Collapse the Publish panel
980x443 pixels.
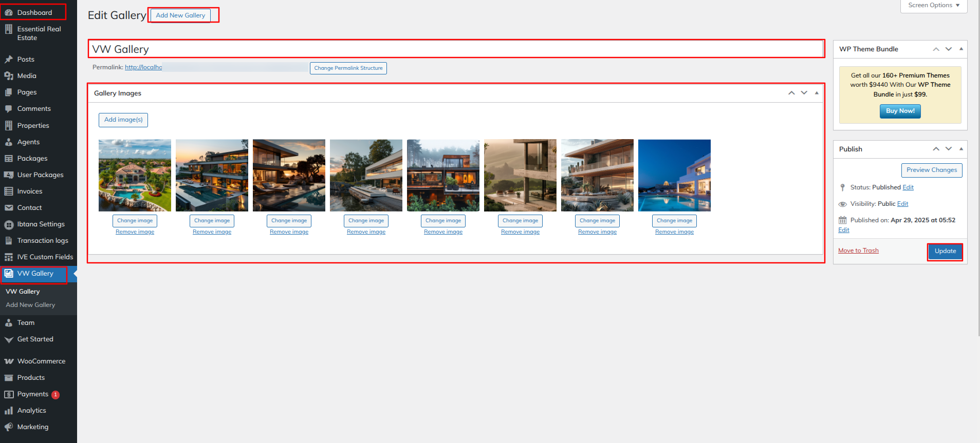[x=961, y=149]
